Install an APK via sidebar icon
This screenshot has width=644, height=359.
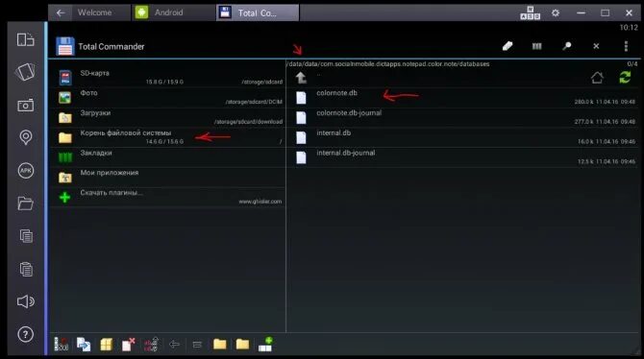[x=25, y=170]
